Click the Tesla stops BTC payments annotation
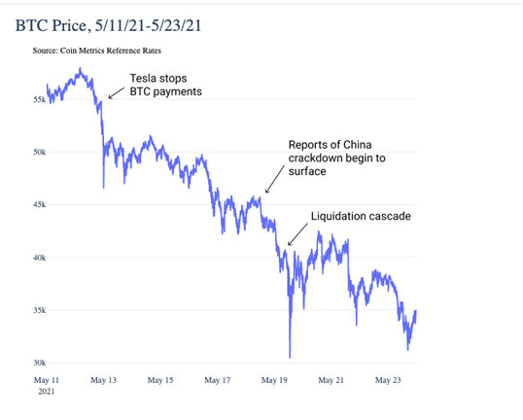Image resolution: width=523 pixels, height=420 pixels. [x=166, y=85]
